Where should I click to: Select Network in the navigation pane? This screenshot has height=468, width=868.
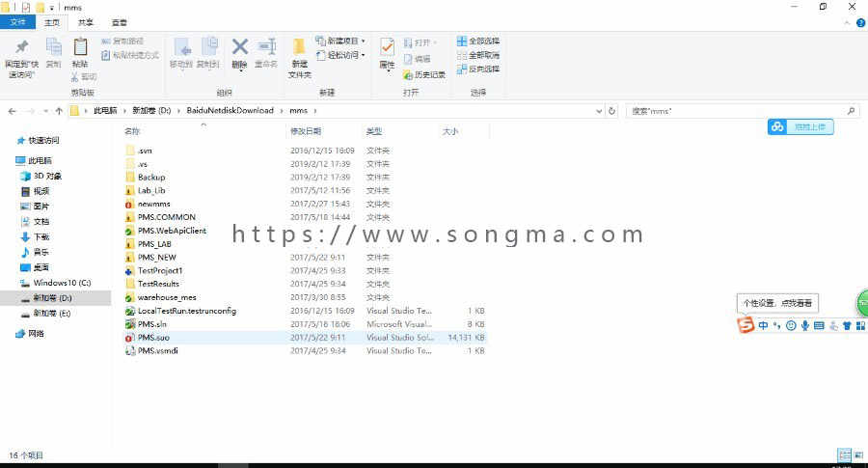pos(30,334)
